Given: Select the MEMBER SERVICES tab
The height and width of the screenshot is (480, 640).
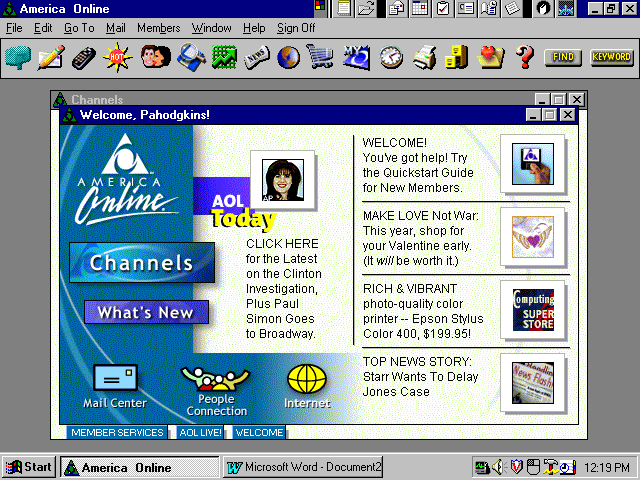Looking at the screenshot, I should coord(117,433).
